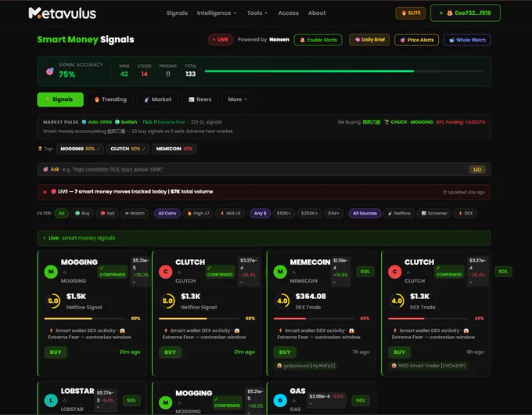This screenshot has height=415, width=532.
Task: Click the SOL chain badge on LOBSTAR card
Action: tap(131, 400)
